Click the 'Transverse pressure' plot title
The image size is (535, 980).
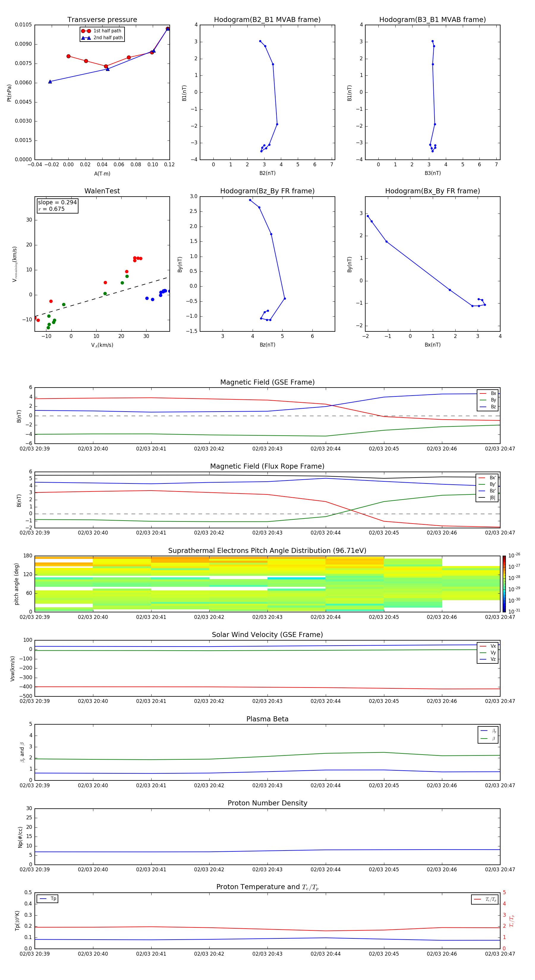(102, 20)
